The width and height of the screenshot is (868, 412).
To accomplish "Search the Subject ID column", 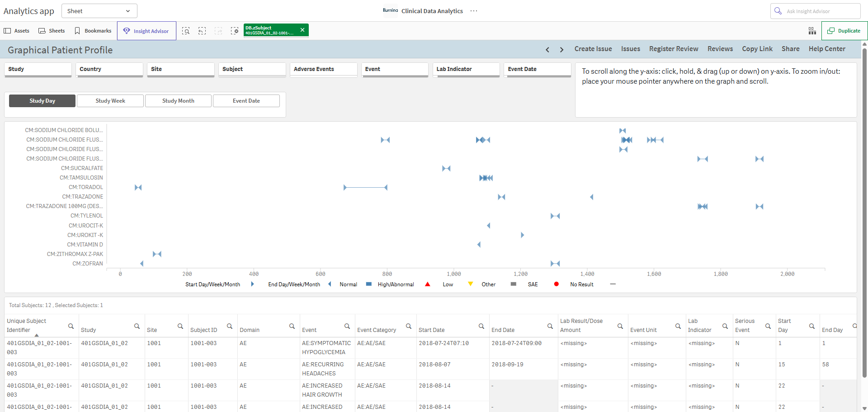I will pos(230,326).
